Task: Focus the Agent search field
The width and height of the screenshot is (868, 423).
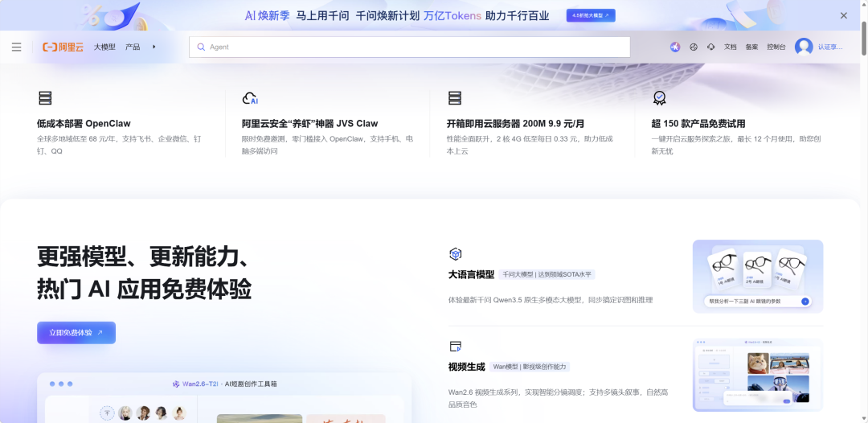Action: [x=410, y=47]
